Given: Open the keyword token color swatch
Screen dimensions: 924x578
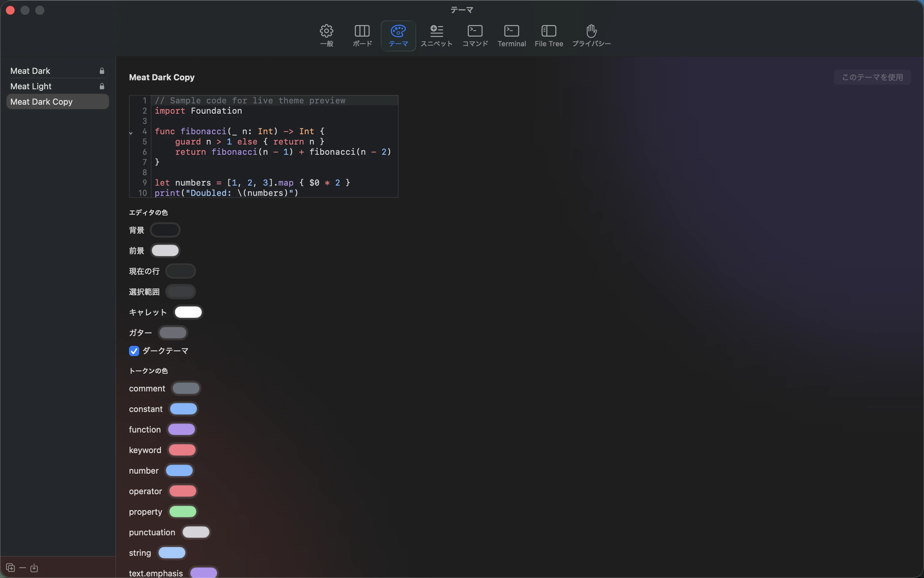Looking at the screenshot, I should tap(182, 450).
